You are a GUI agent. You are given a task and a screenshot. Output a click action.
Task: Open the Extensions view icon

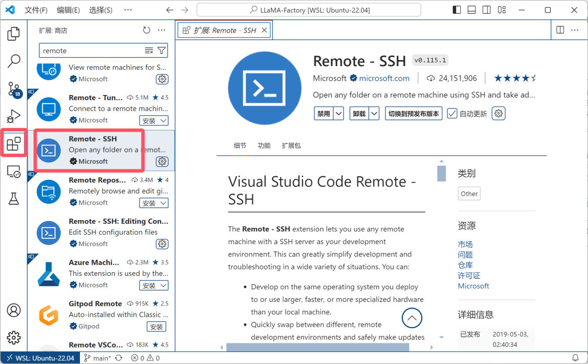(x=14, y=144)
